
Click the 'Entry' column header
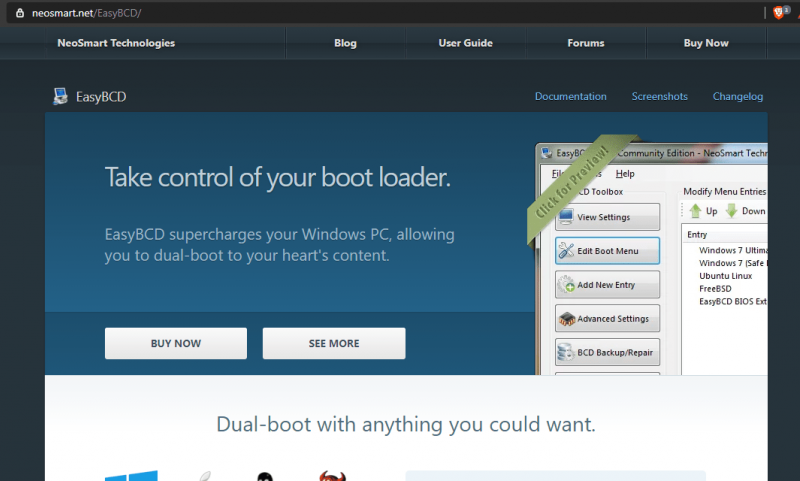pos(697,234)
